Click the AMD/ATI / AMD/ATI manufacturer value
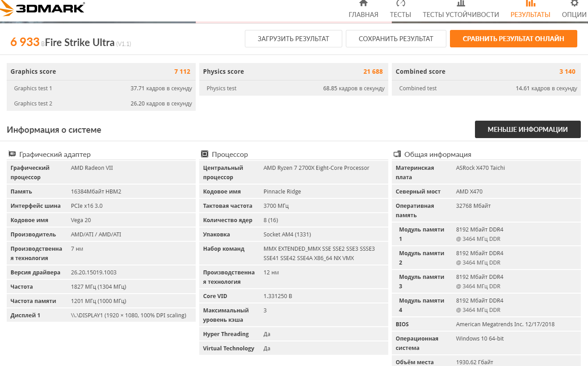This screenshot has width=588, height=366. pyautogui.click(x=96, y=235)
